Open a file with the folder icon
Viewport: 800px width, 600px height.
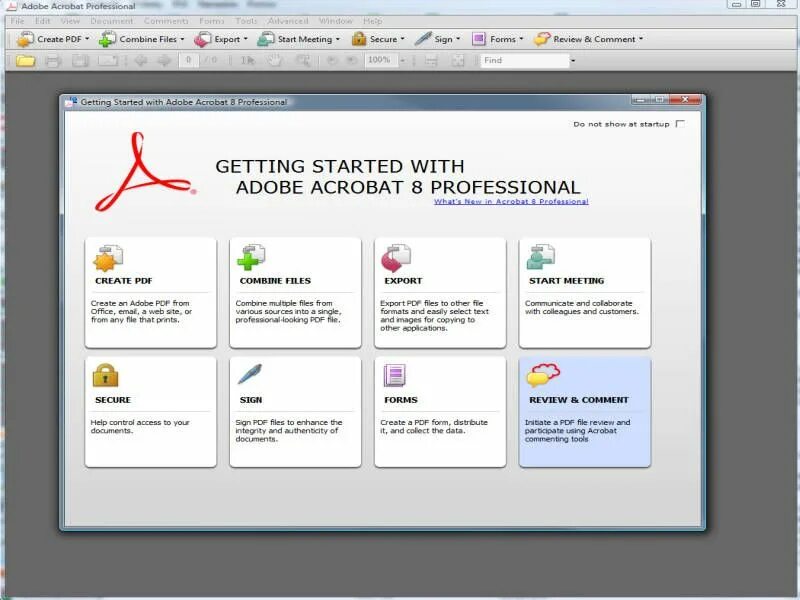pos(25,61)
